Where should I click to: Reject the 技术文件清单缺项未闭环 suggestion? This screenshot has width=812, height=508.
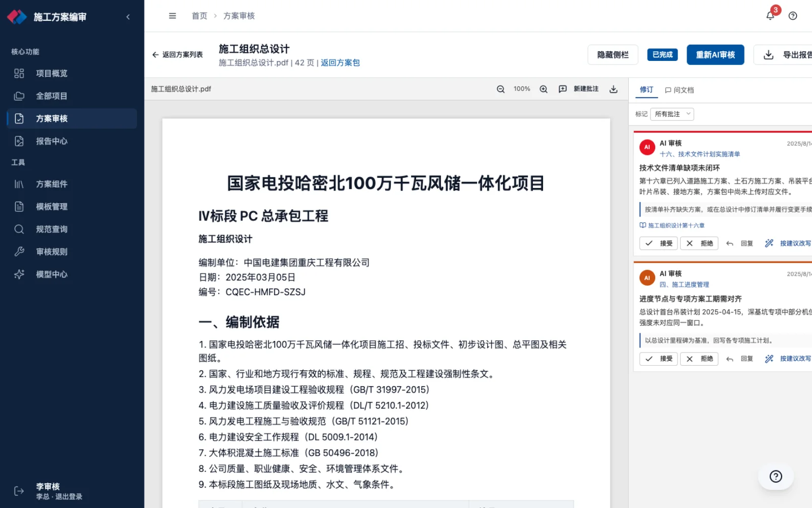pos(699,243)
